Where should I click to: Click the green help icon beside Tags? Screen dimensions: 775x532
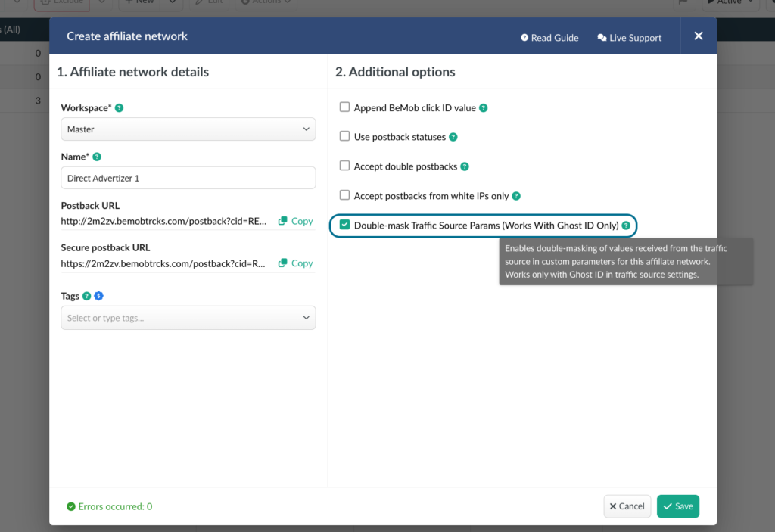(87, 296)
